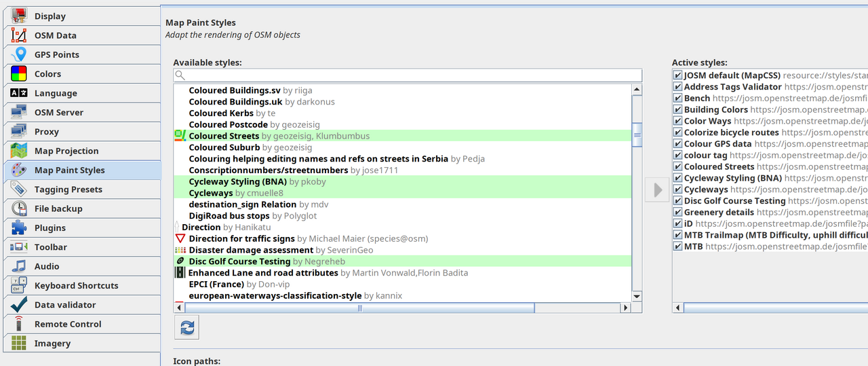Open the Imagery preferences tab
This screenshot has height=366, width=868.
[52, 344]
